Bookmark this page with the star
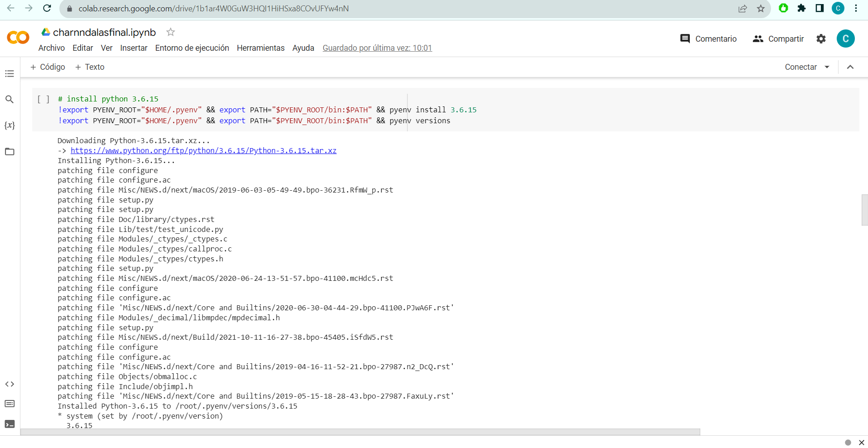The width and height of the screenshot is (868, 448). 761,9
